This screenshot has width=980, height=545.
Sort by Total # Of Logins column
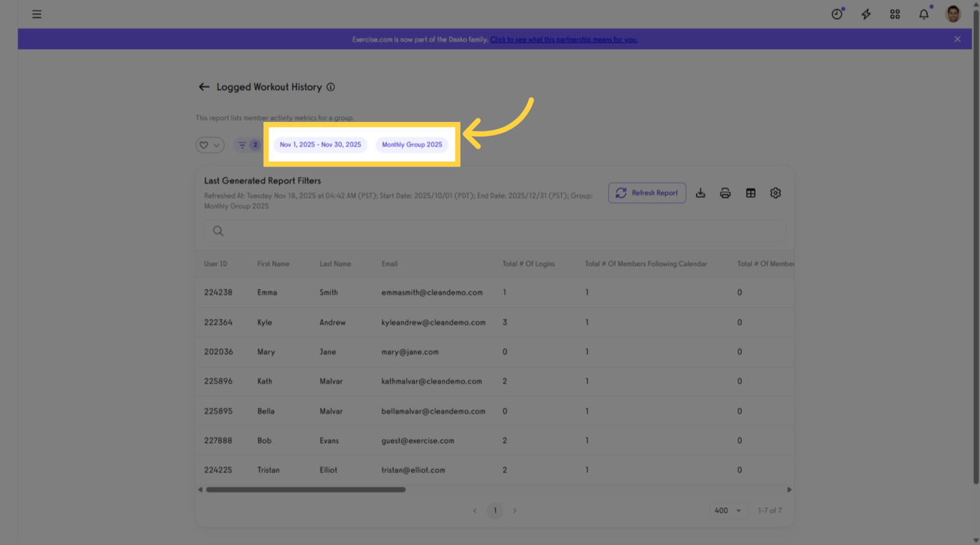click(x=529, y=264)
